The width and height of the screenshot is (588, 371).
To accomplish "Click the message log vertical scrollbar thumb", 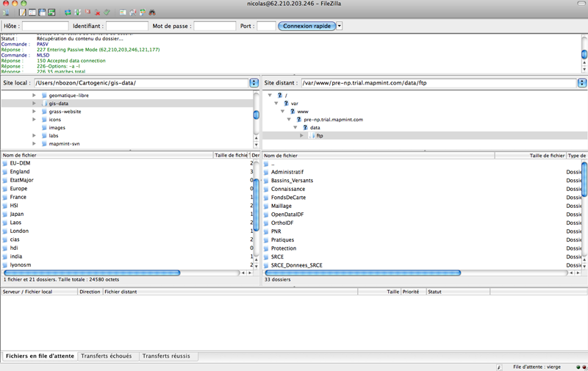I will coord(584,54).
